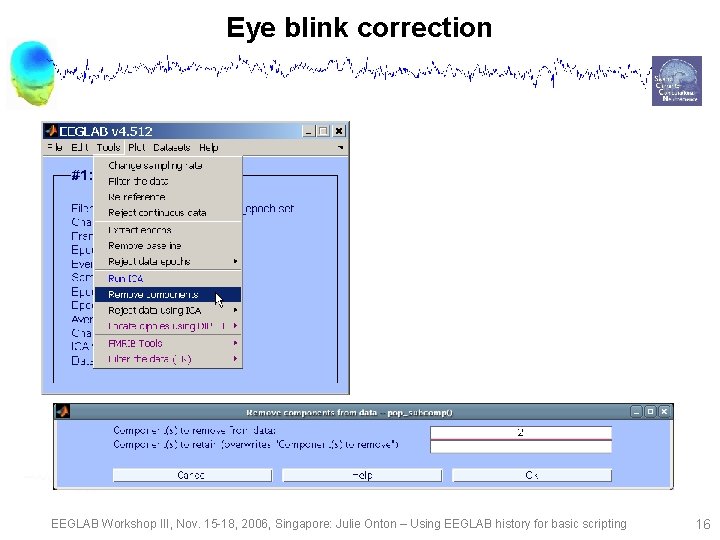
Task: Open the Help menu in EEGLAB
Action: pyautogui.click(x=208, y=147)
